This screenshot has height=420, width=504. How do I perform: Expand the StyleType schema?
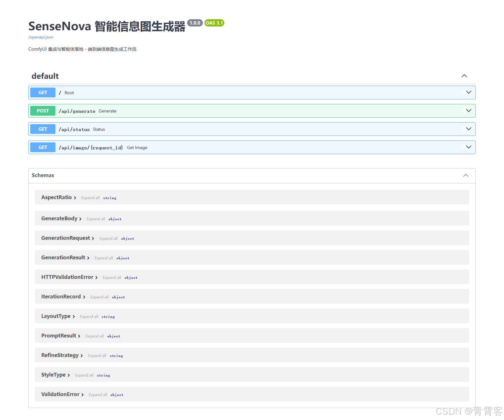click(55, 375)
